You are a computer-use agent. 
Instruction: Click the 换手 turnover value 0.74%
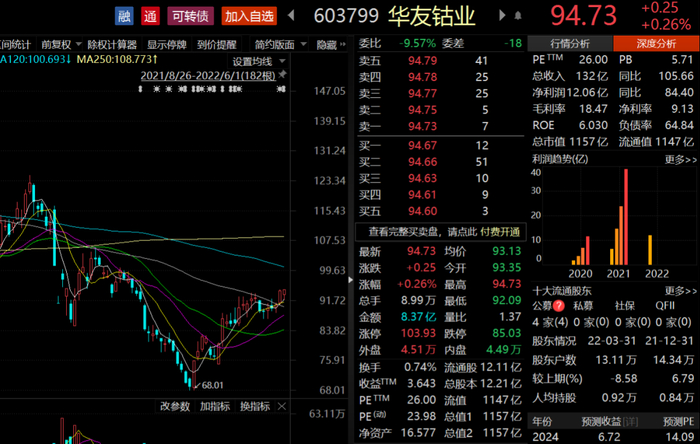[420, 368]
